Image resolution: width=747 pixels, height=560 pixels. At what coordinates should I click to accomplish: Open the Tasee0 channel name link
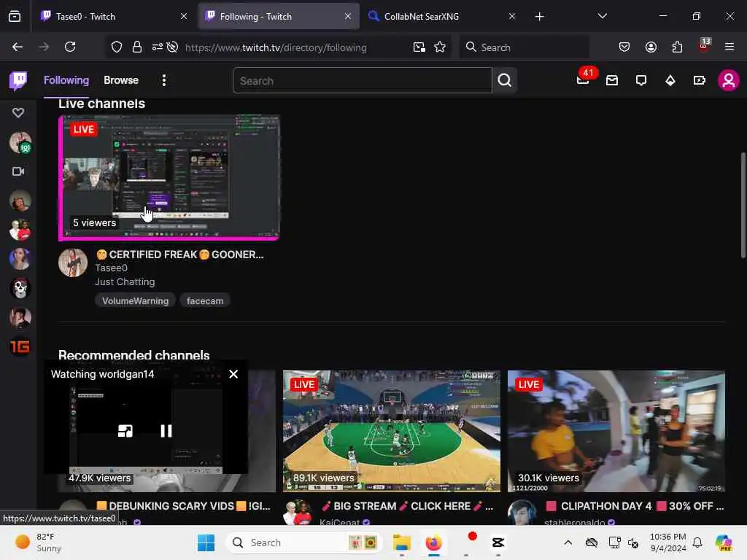tap(111, 268)
